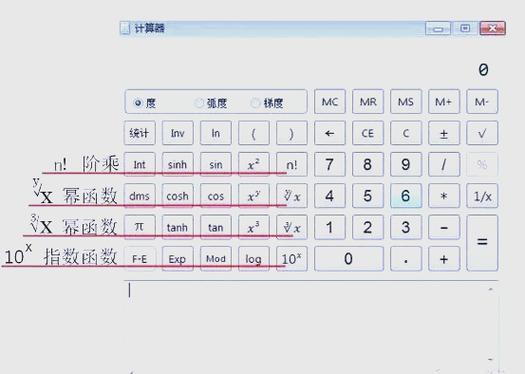Click the digit 5 key
This screenshot has width=525, height=374.
[x=368, y=196]
